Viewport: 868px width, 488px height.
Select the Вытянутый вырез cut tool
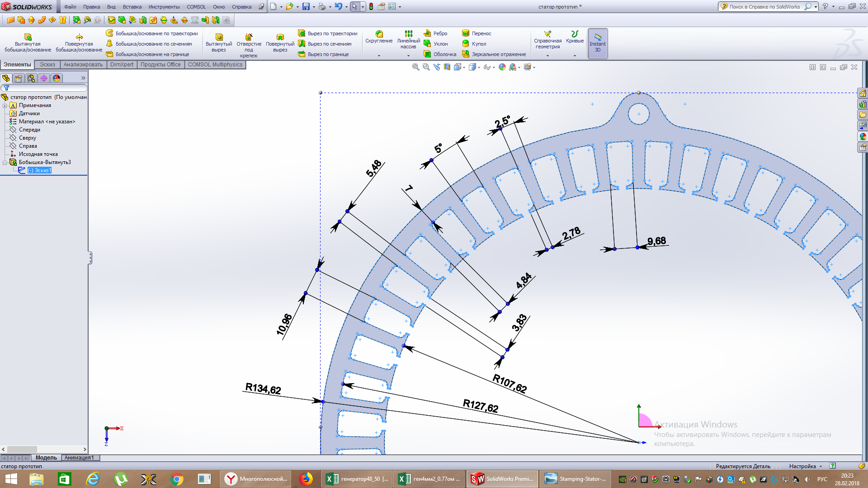219,43
